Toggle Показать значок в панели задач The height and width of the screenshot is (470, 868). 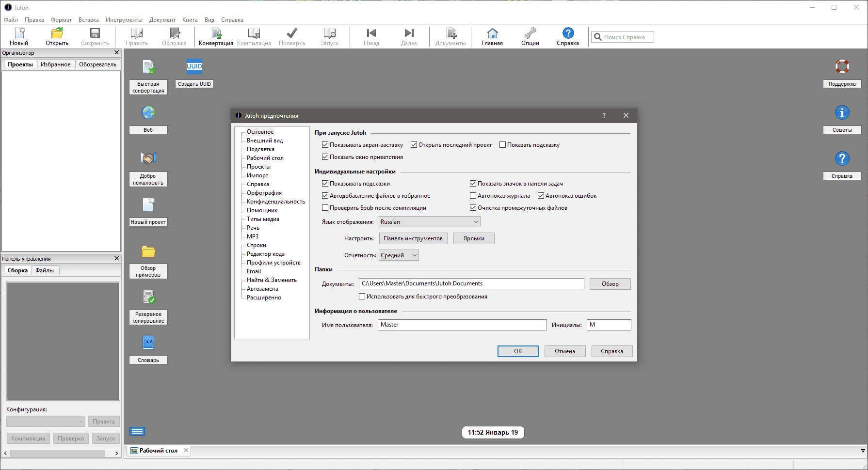tap(473, 184)
